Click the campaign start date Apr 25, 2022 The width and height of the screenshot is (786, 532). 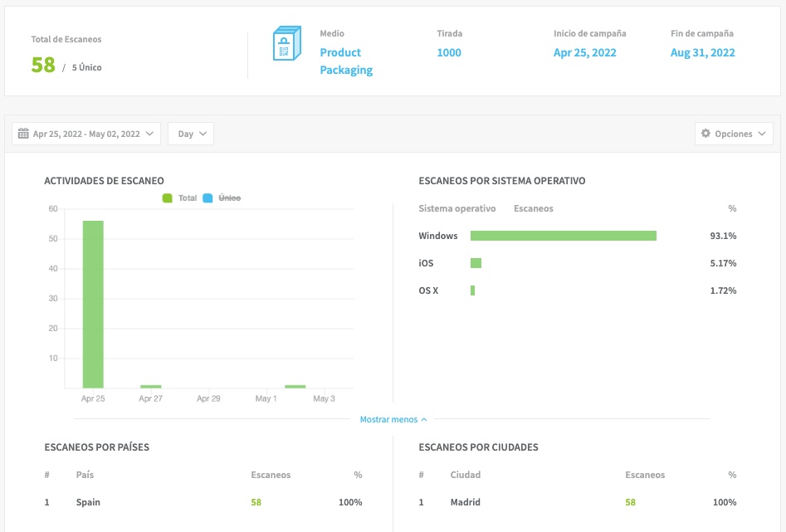pyautogui.click(x=585, y=52)
